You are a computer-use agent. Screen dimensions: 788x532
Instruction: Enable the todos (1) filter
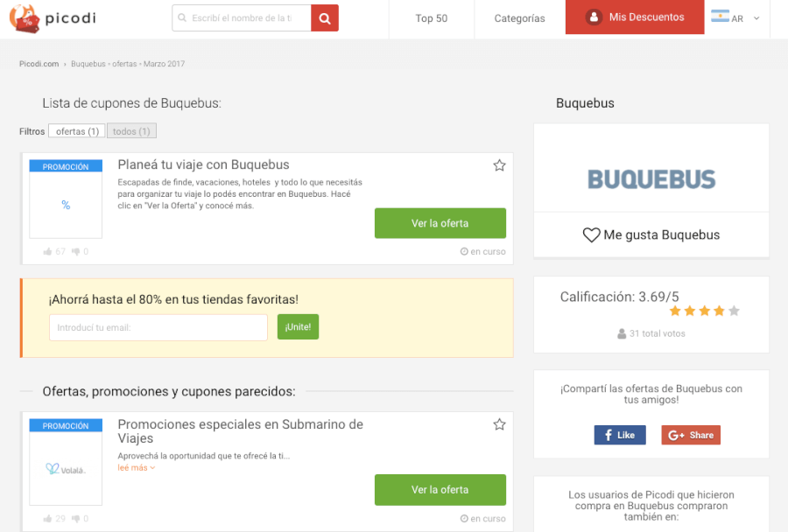(131, 130)
